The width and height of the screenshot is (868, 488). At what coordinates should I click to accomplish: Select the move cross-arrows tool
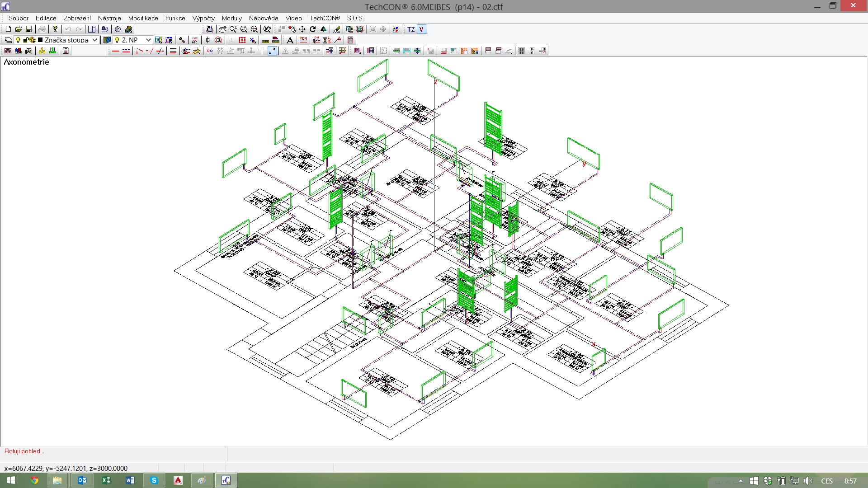pyautogui.click(x=302, y=29)
